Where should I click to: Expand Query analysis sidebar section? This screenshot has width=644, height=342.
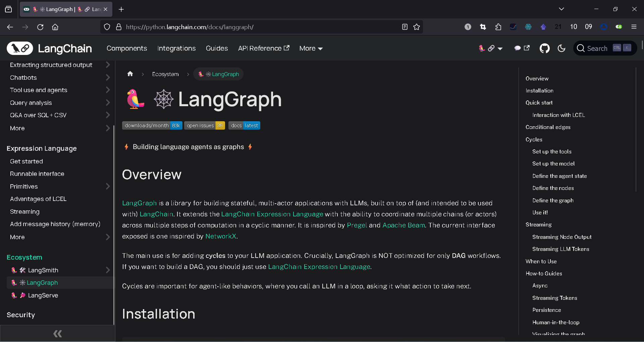(108, 102)
